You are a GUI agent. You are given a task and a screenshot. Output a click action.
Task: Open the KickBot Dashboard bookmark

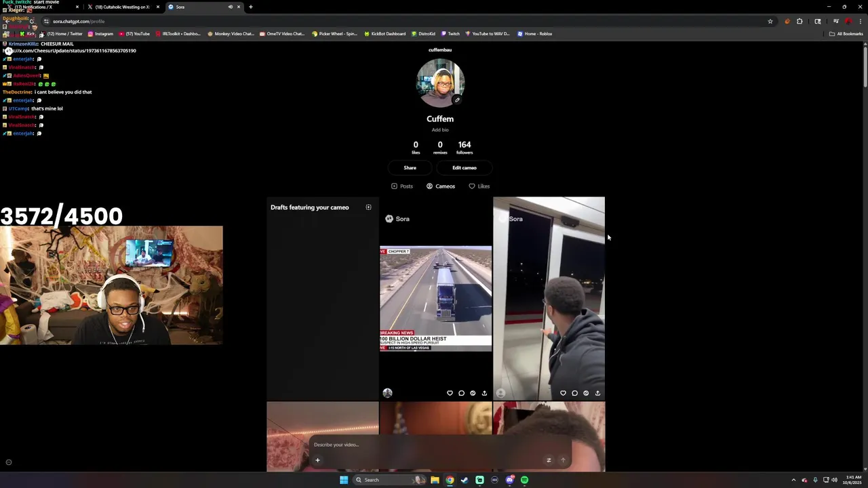(x=384, y=34)
